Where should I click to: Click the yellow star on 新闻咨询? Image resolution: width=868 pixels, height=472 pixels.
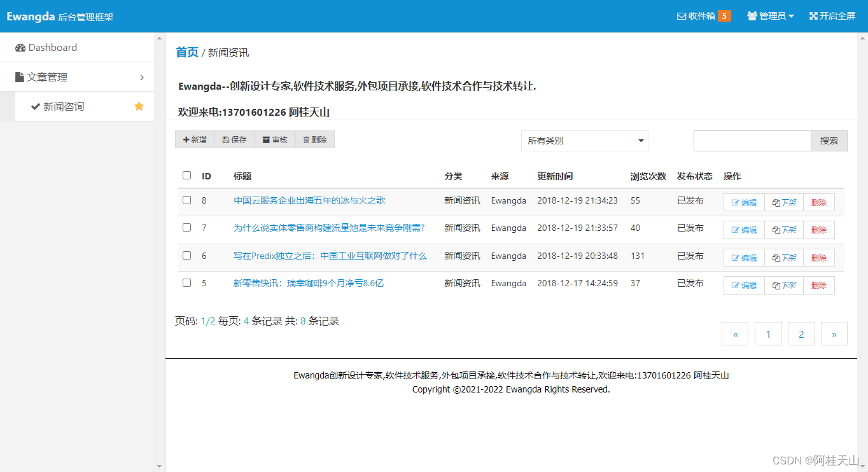139,106
